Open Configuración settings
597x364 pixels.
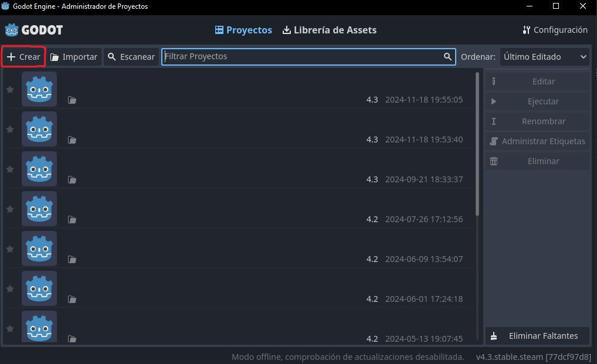pyautogui.click(x=555, y=30)
